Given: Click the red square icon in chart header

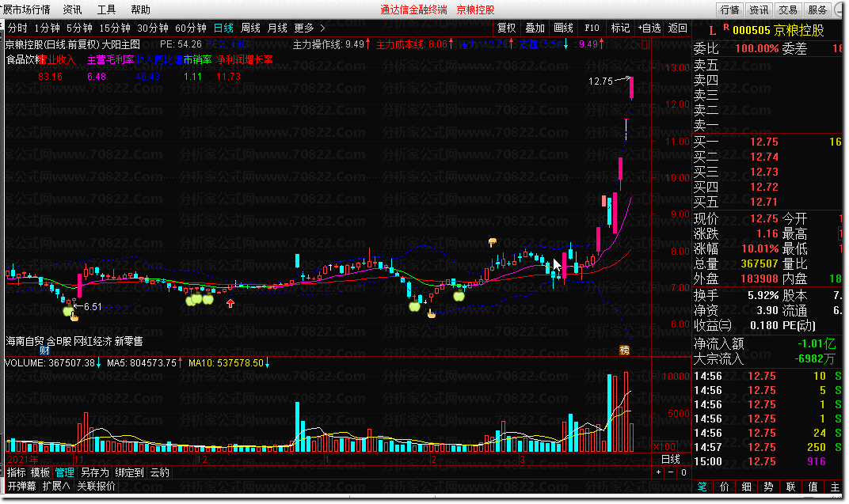Looking at the screenshot, I should (x=645, y=44).
